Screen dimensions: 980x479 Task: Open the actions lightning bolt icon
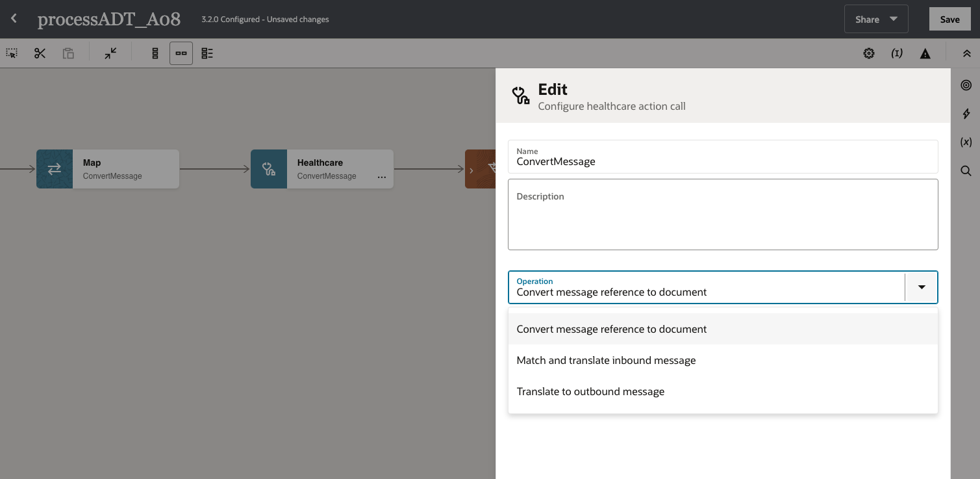966,114
